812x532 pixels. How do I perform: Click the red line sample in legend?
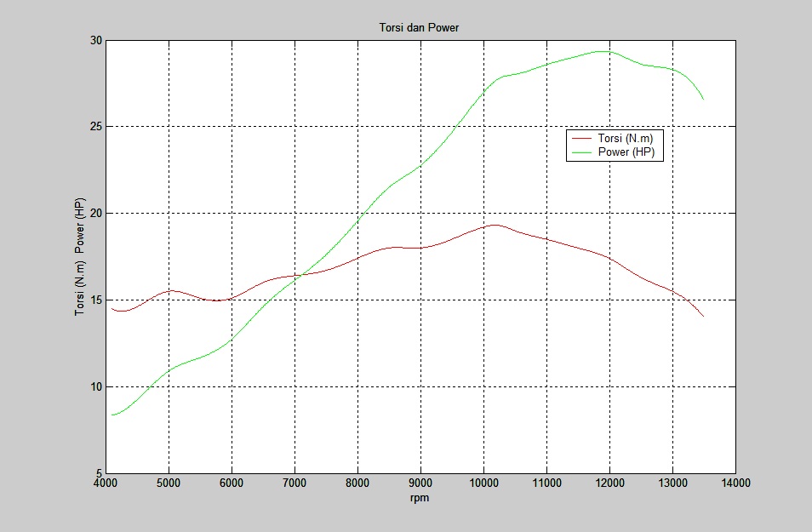tap(582, 138)
